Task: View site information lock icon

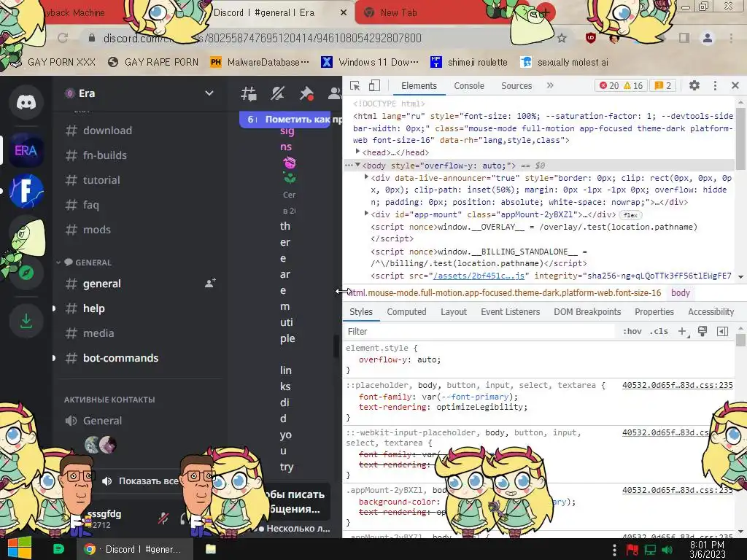Action: tap(92, 38)
